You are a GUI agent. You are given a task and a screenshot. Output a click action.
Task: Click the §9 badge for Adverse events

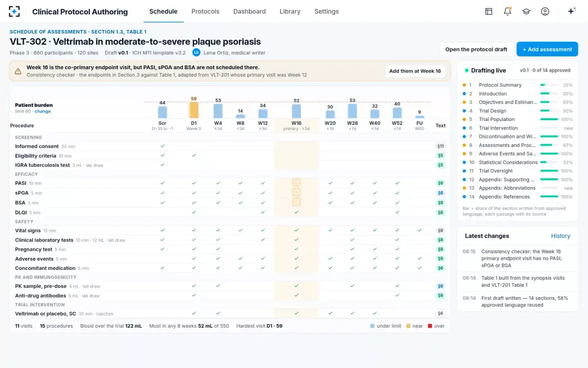[441, 259]
